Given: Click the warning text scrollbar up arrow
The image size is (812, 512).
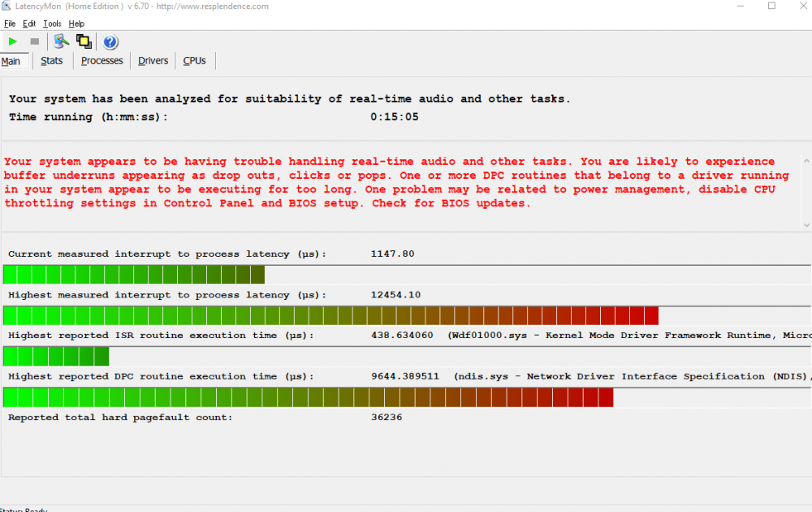Looking at the screenshot, I should (806, 161).
